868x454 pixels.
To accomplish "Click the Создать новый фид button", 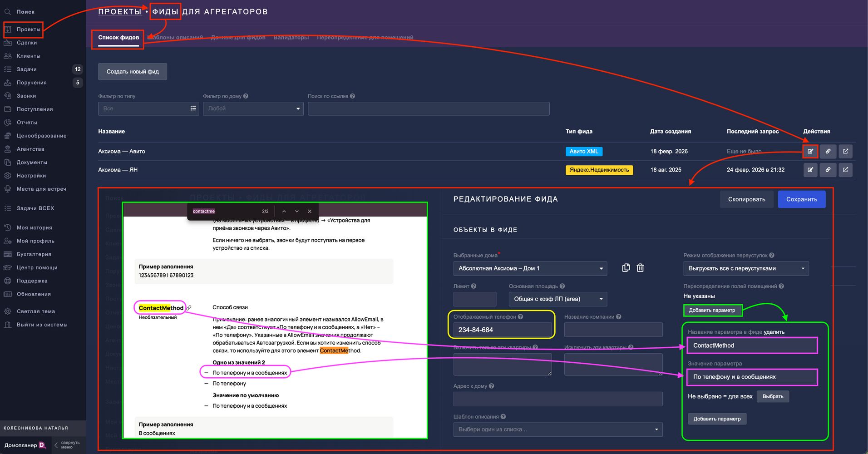I will [133, 72].
